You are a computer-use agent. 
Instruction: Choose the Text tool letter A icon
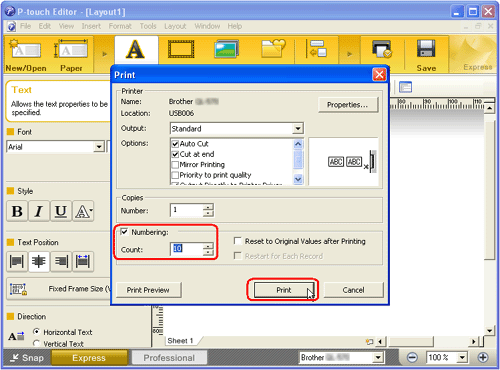(x=135, y=49)
